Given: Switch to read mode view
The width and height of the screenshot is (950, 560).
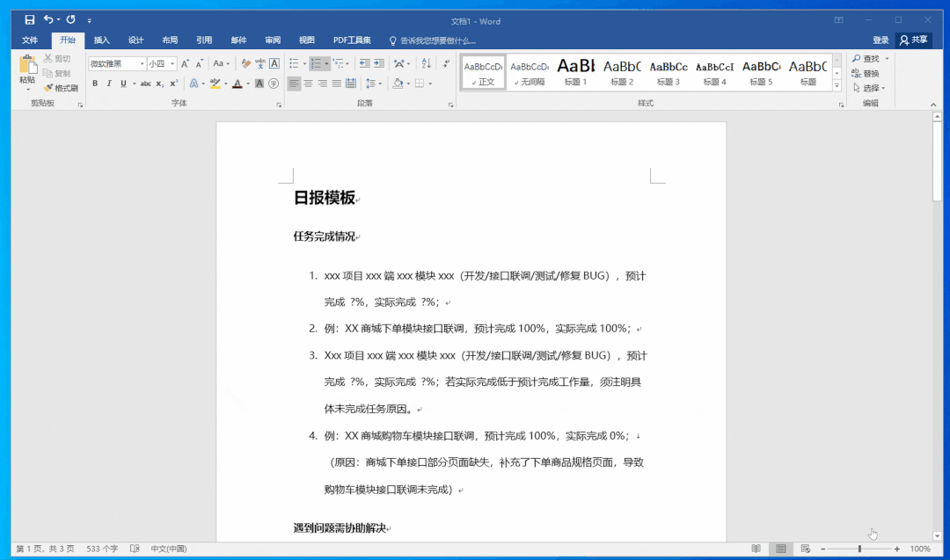Looking at the screenshot, I should tap(756, 549).
